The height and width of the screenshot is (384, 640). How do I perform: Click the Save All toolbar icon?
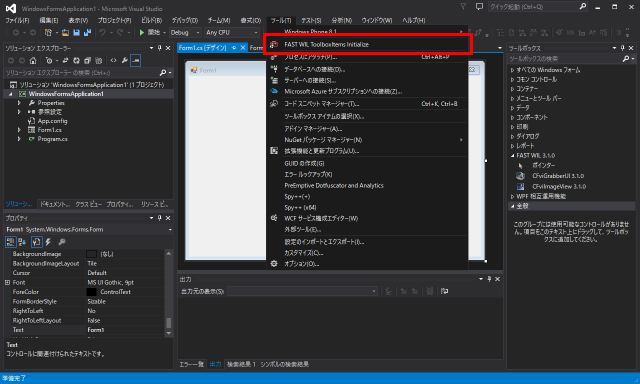pos(87,32)
